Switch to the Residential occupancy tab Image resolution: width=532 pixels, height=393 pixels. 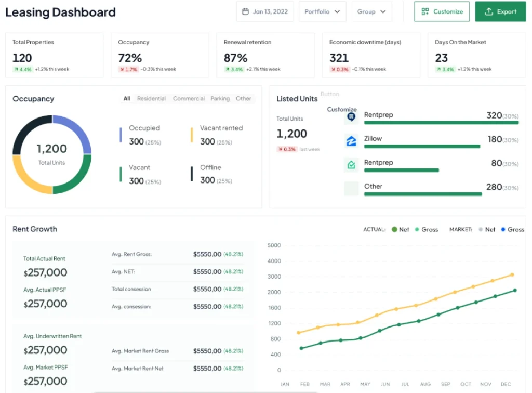(x=151, y=98)
